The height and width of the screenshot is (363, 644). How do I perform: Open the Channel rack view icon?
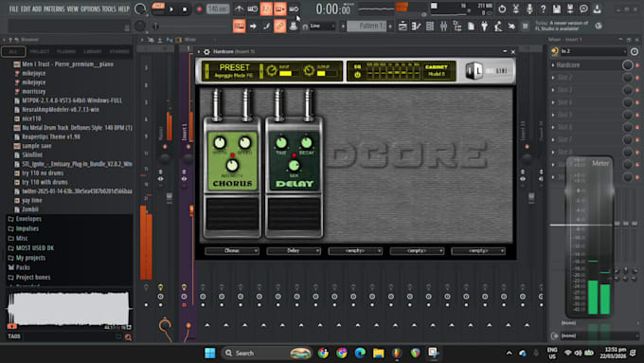click(430, 27)
